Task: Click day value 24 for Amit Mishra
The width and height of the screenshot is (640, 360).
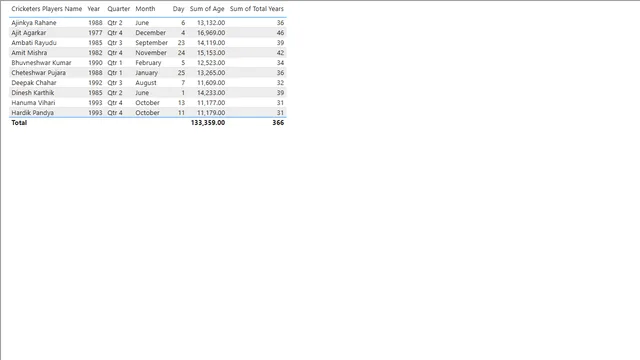Action: pos(181,53)
